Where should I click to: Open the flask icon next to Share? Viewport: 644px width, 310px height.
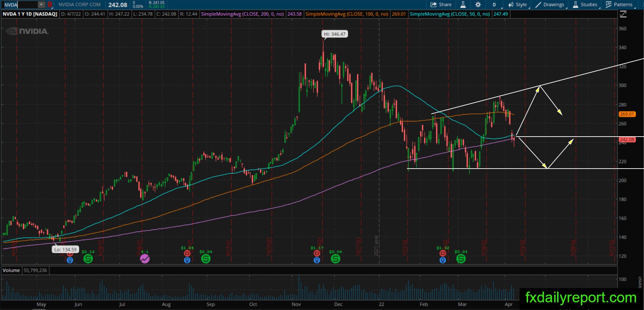[463, 4]
